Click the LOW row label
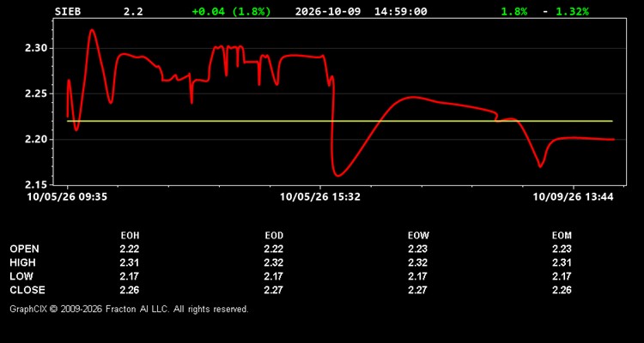This screenshot has width=644, height=343. click(x=21, y=276)
